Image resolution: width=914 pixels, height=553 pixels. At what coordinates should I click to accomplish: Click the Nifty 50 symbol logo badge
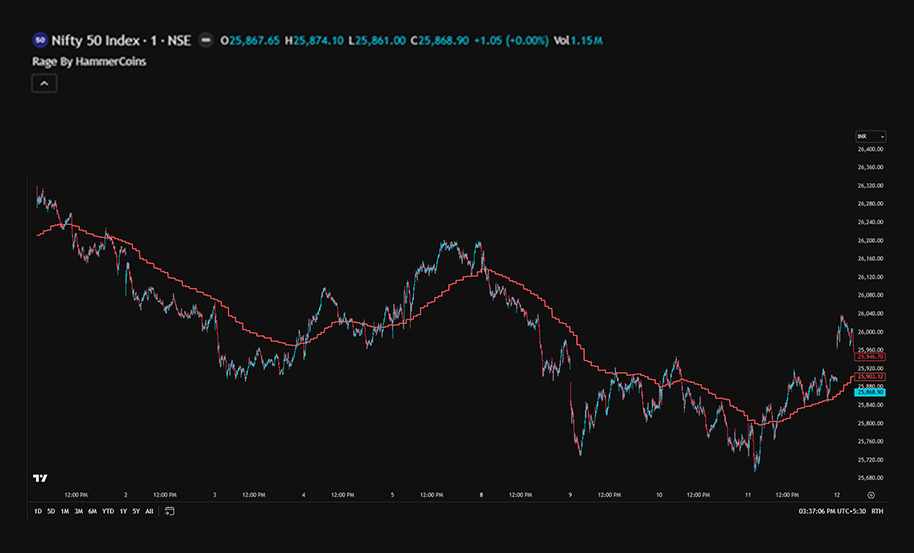(40, 40)
